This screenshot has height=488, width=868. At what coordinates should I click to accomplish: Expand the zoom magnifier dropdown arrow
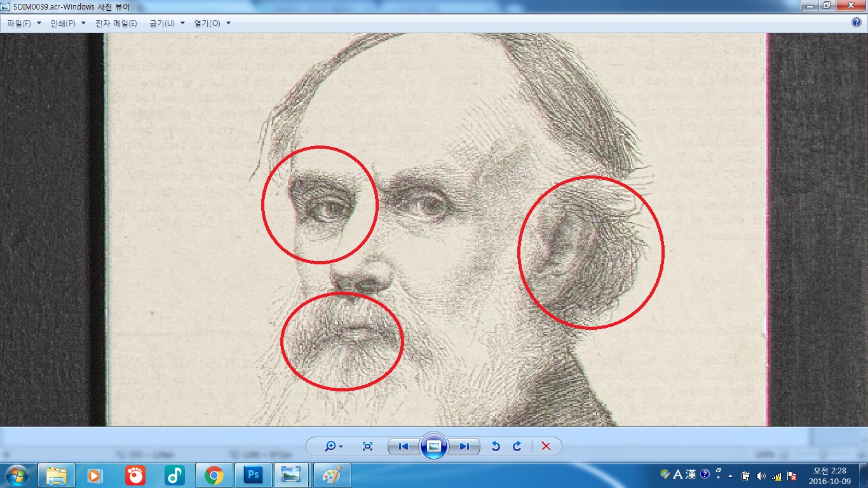pyautogui.click(x=341, y=447)
